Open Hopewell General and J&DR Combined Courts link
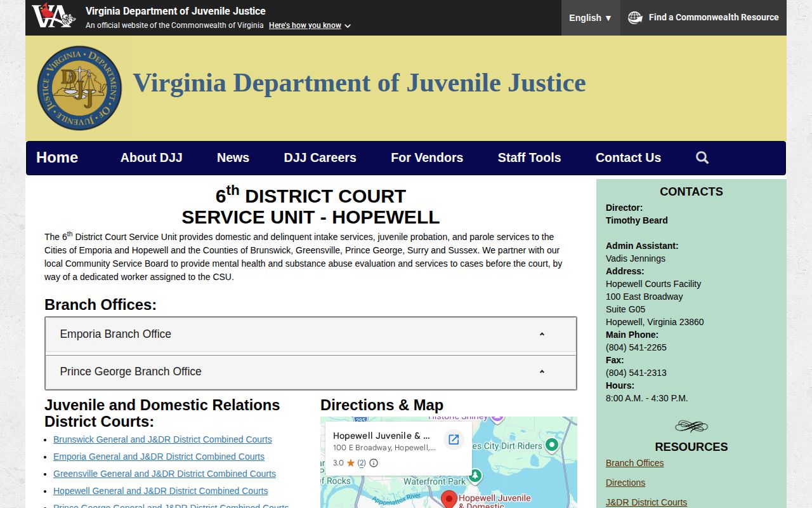Image resolution: width=812 pixels, height=508 pixels. pyautogui.click(x=160, y=491)
